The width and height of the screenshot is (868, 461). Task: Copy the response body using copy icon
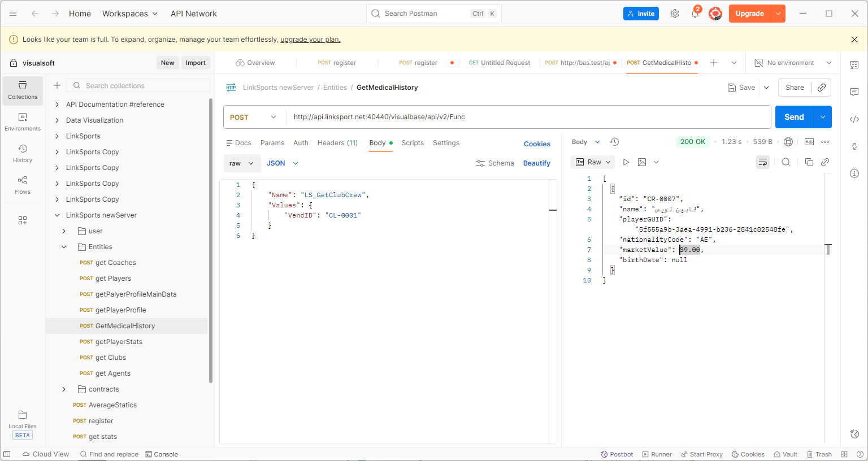point(809,162)
